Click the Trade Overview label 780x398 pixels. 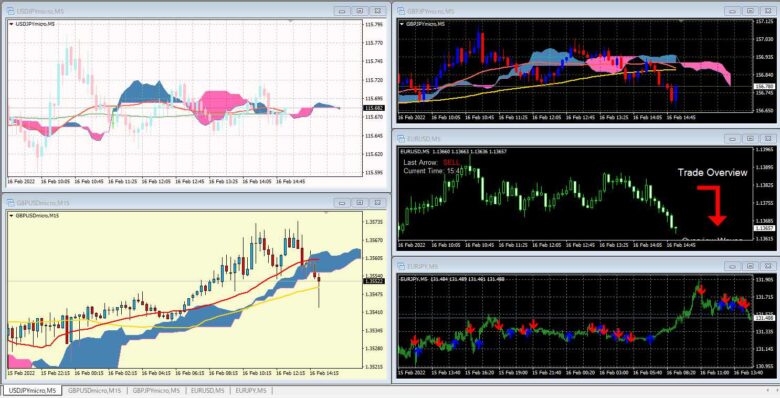click(x=712, y=173)
